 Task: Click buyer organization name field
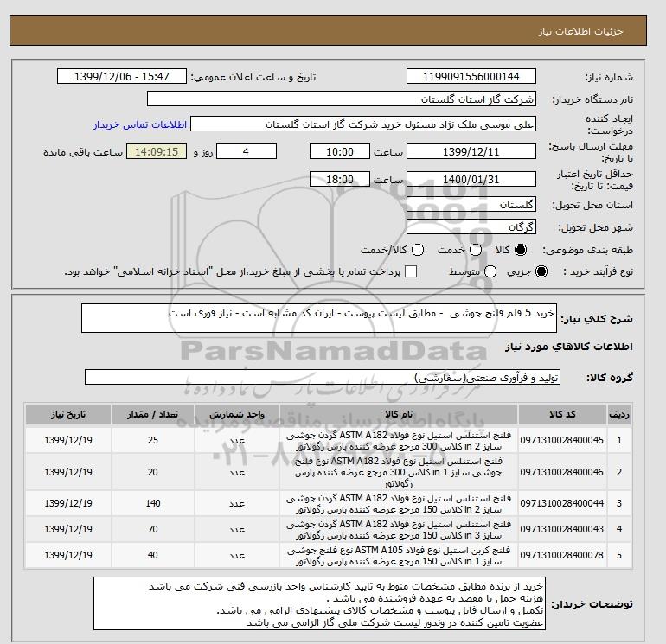[x=341, y=99]
